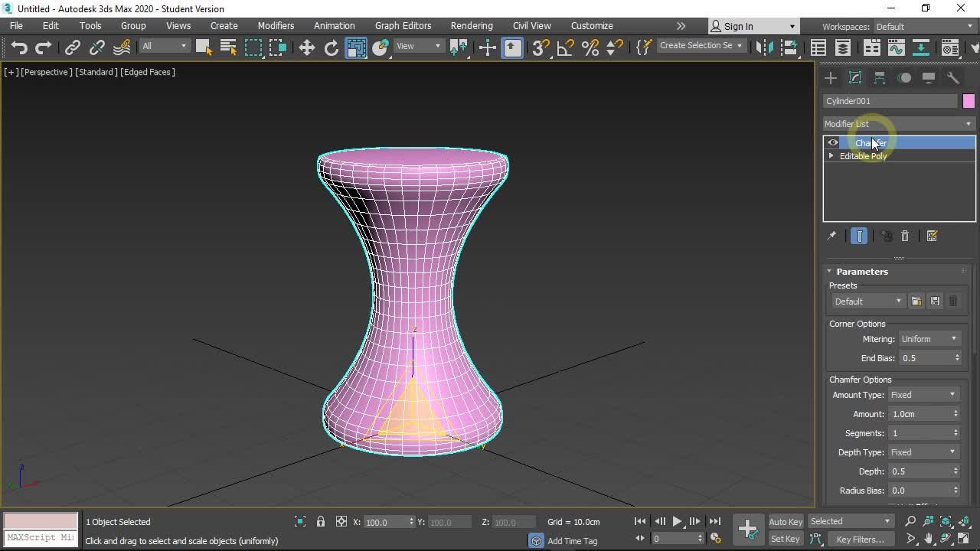
Task: Expand the Editable Poly modifier entry
Action: [831, 156]
